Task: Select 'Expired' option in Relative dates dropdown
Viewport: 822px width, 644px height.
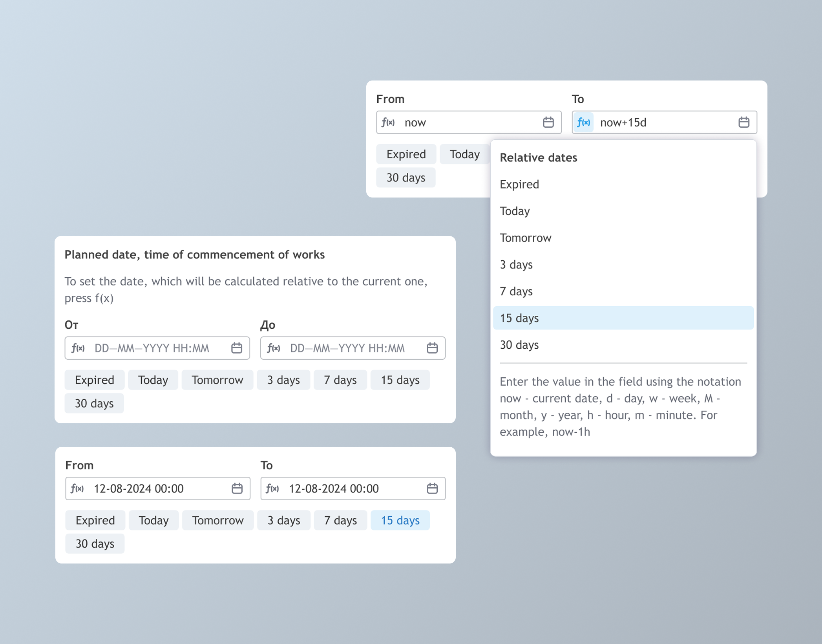Action: point(519,185)
